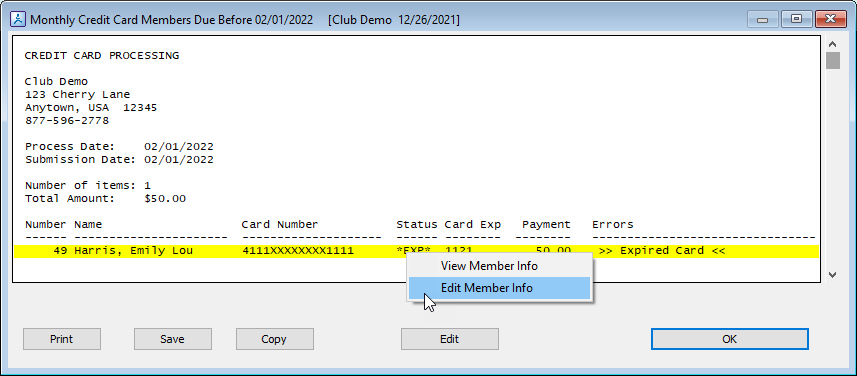
Task: Click the Print button
Action: tap(62, 339)
